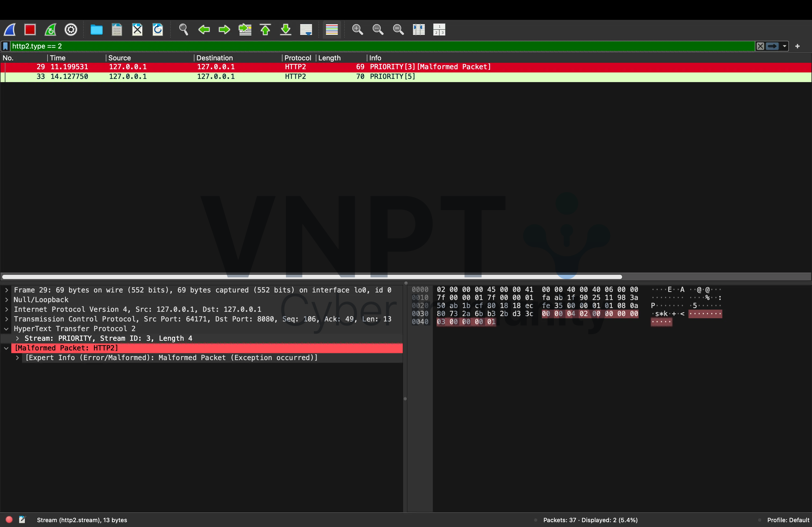Open display filter history dropdown arrow

coord(784,46)
